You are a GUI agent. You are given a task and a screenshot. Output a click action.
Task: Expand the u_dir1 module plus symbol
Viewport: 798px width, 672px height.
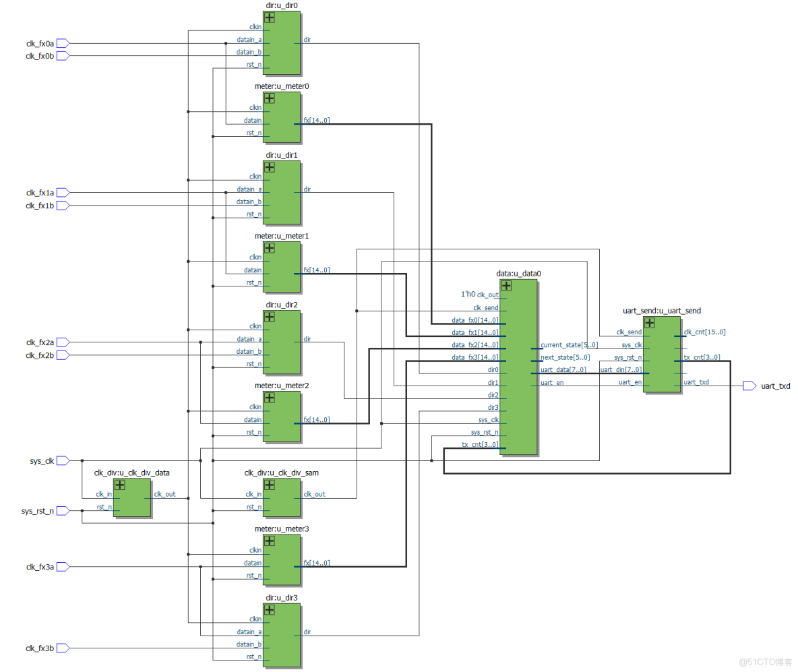[270, 167]
